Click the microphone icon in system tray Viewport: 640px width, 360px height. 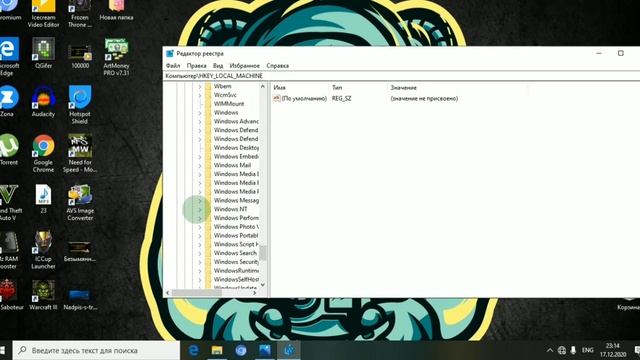(573, 350)
